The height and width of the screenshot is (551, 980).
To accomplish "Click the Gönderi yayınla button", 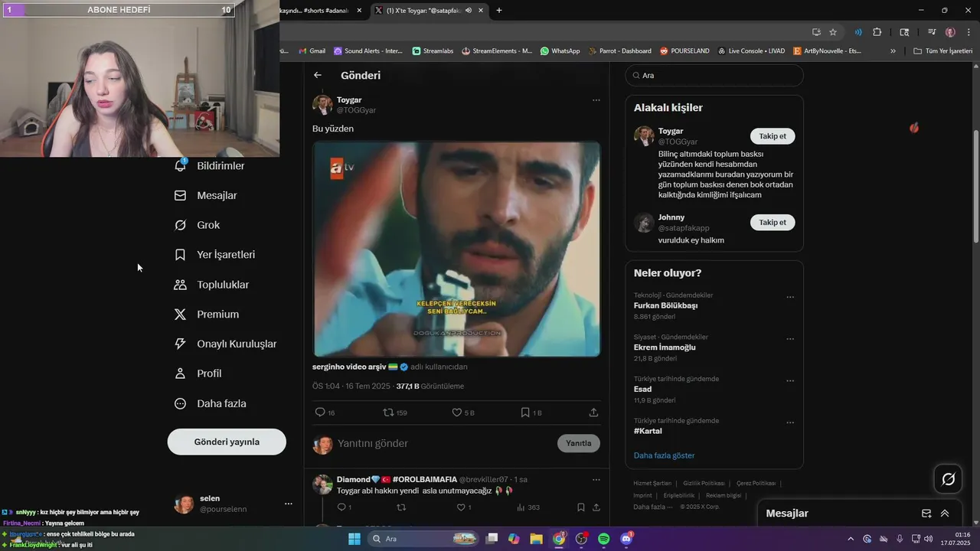I will coord(227,442).
